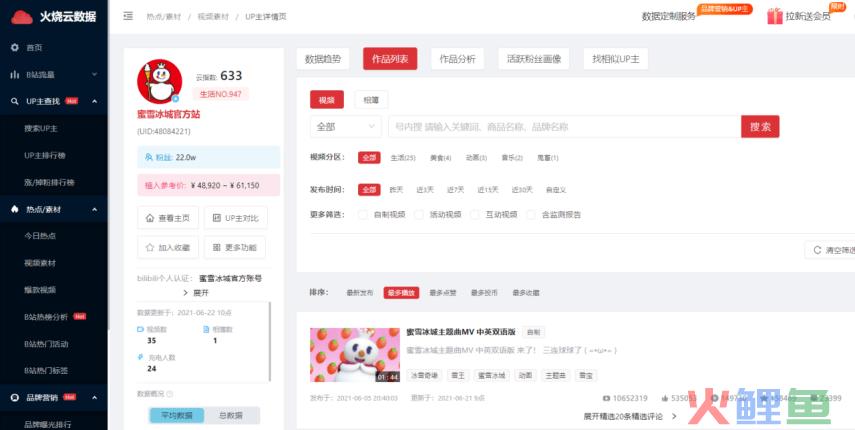Check the 自制视频 filter checkbox
Viewport: 855px width, 430px height.
click(x=363, y=215)
